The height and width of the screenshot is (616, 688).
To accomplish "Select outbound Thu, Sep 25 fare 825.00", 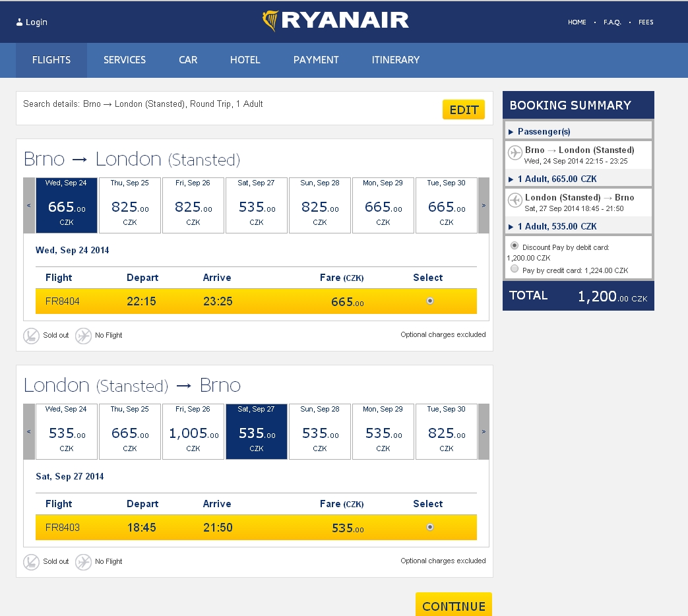I will [130, 205].
